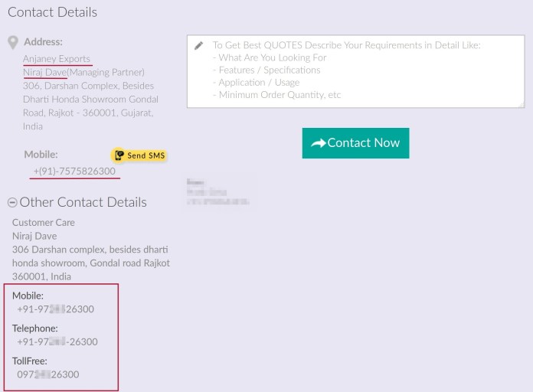Click the Mobile number ending in 26300 under Other Contact Details
Viewport: 533px width, 392px height.
pos(56,309)
